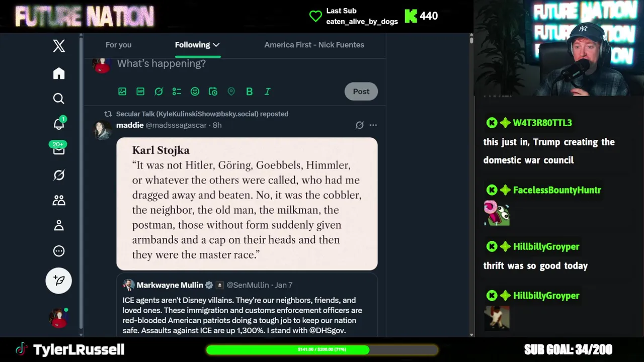644x362 pixels.
Task: Add media image icon to post
Action: [122, 92]
